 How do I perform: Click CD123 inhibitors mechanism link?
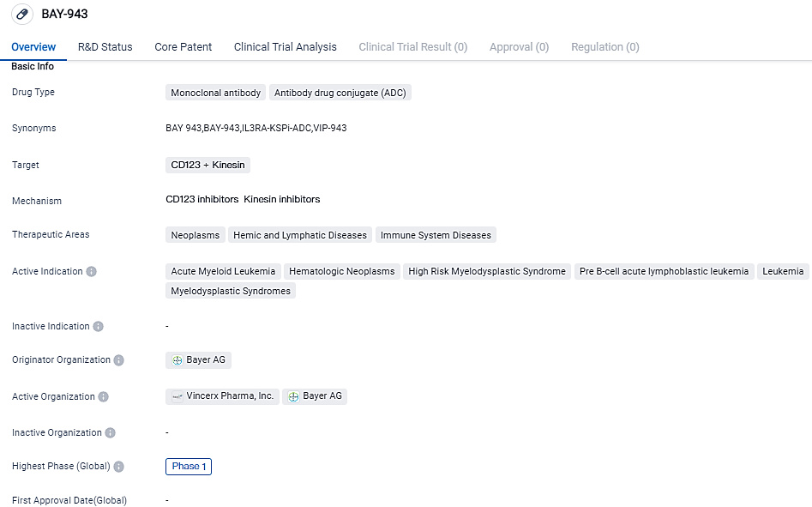[x=202, y=199]
